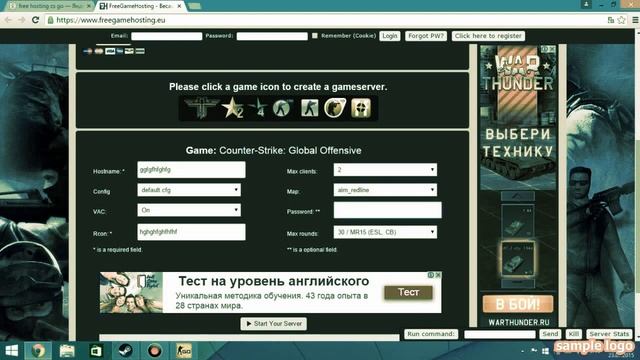The image size is (640, 360).
Task: Choose the Call of Duty 4 star icon
Action: pos(258,108)
